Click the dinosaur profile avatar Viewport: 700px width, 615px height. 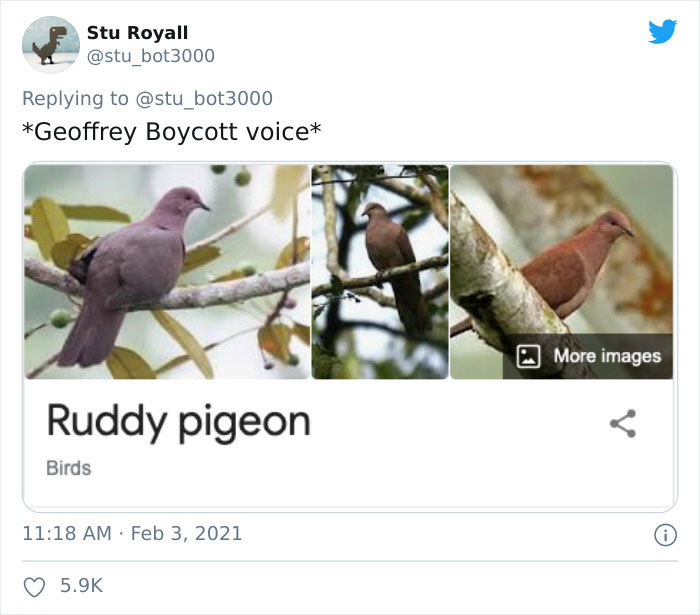pyautogui.click(x=50, y=45)
